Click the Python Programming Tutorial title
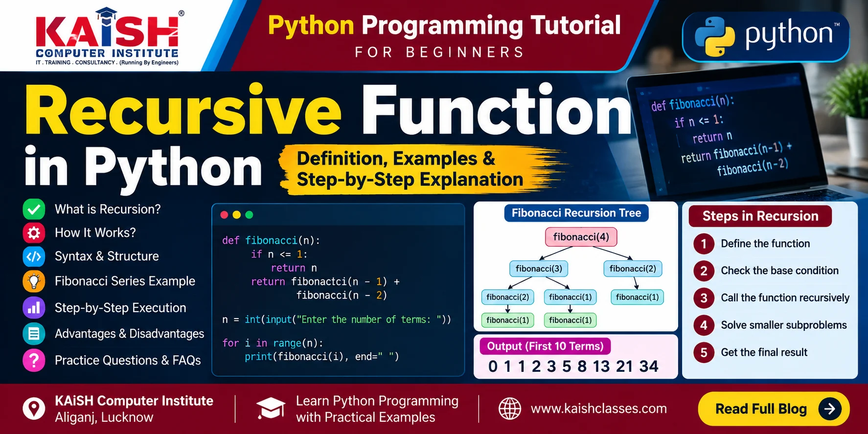 click(x=444, y=25)
